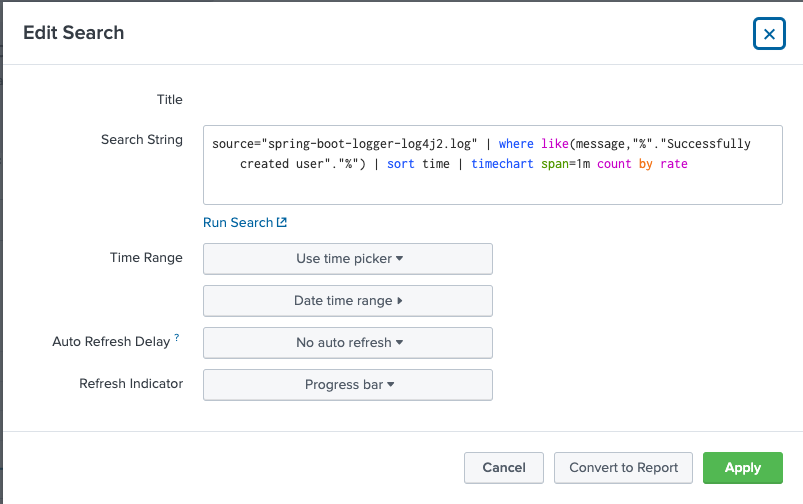Close the Edit Search dialog
This screenshot has height=504, width=803.
coord(768,34)
